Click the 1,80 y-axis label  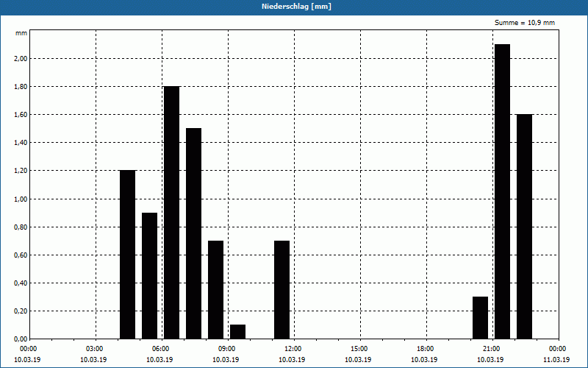[x=21, y=87]
